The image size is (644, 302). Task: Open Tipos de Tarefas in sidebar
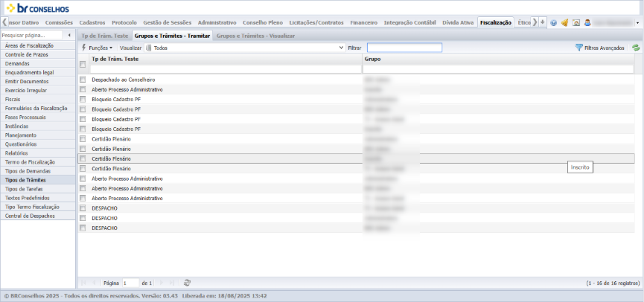[38, 189]
